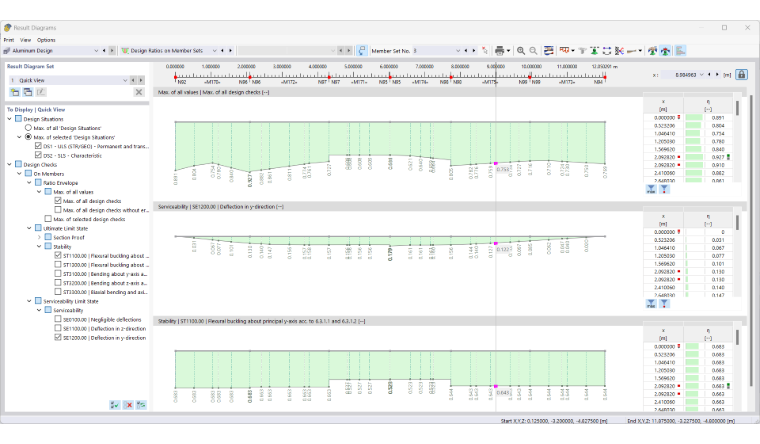This screenshot has height=444, width=760.
Task: Click the x position value field
Action: tap(680, 75)
